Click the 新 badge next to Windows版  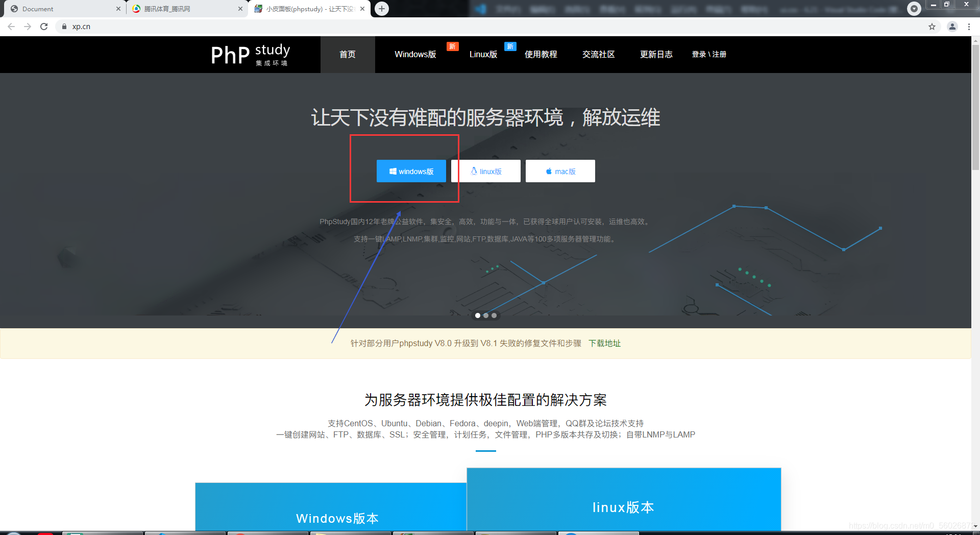click(452, 46)
